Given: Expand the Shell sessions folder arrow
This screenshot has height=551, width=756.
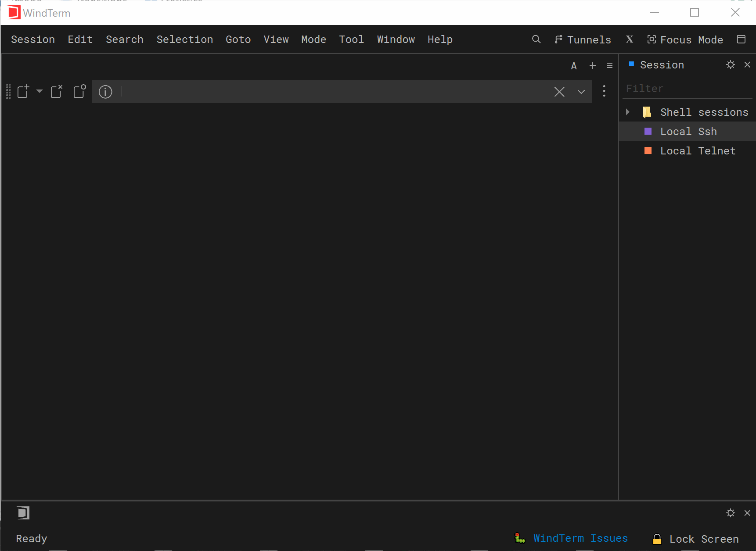Looking at the screenshot, I should point(628,112).
